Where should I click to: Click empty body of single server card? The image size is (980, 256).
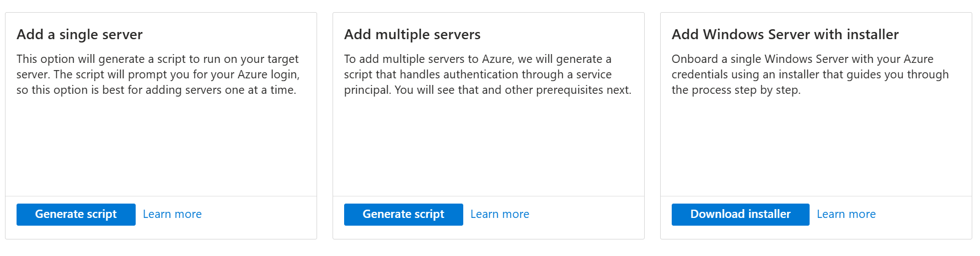161,146
